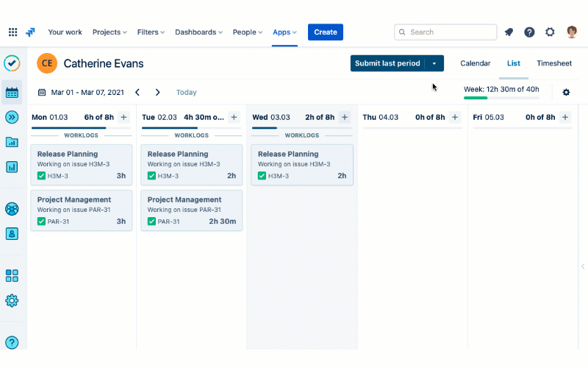
Task: Add worklog to Friday 05.03 with plus
Action: pyautogui.click(x=564, y=117)
